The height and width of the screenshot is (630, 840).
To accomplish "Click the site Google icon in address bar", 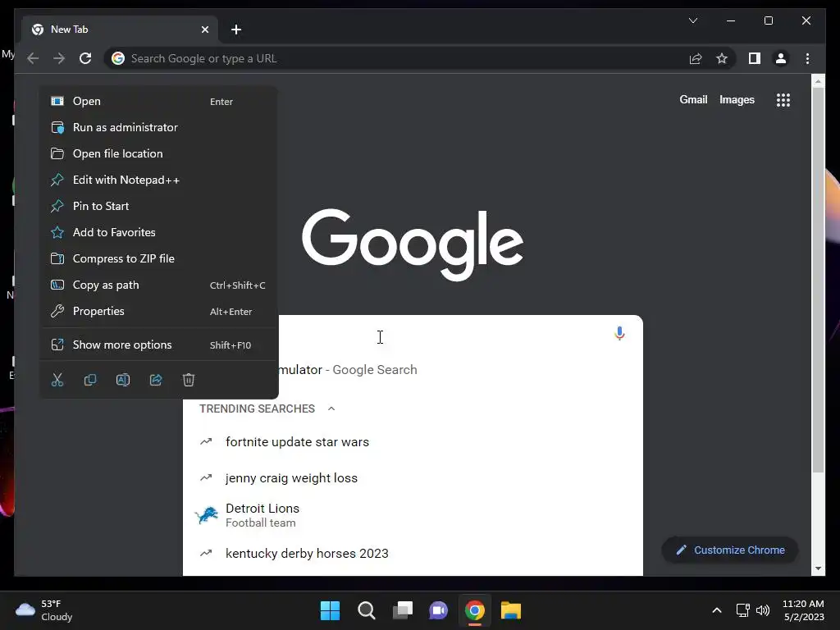I will point(118,58).
